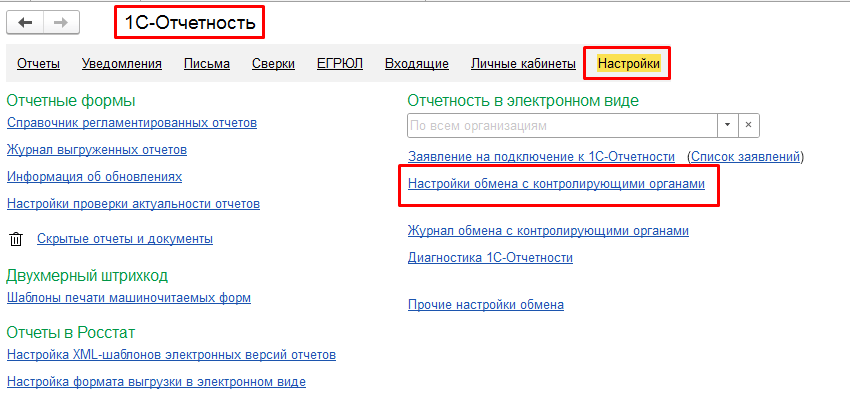Expand the По всем организациям dropdown arrow
The height and width of the screenshot is (404, 850).
727,125
